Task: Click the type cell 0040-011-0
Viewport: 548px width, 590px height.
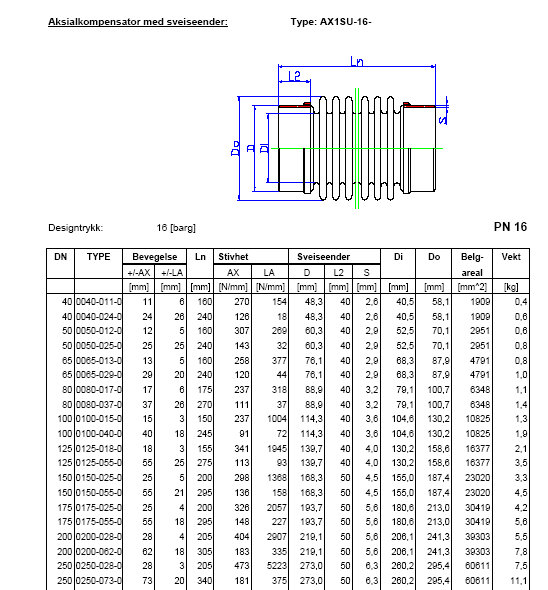Action: click(99, 302)
